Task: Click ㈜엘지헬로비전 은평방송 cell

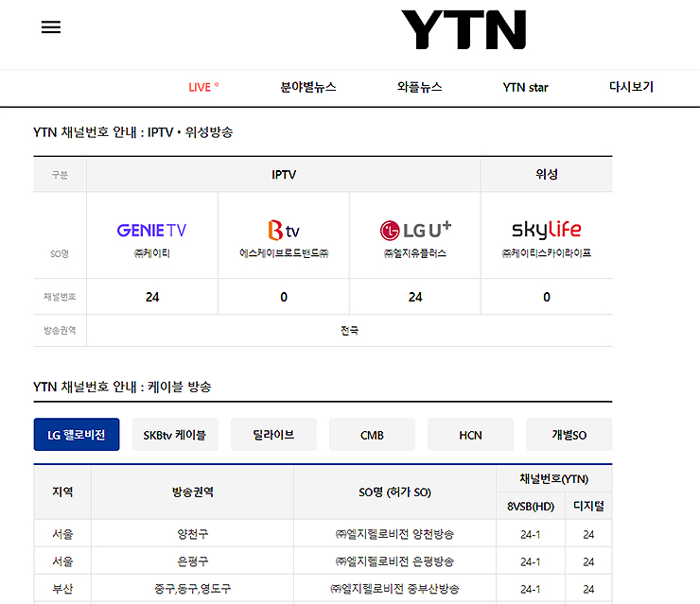Action: coord(394,561)
